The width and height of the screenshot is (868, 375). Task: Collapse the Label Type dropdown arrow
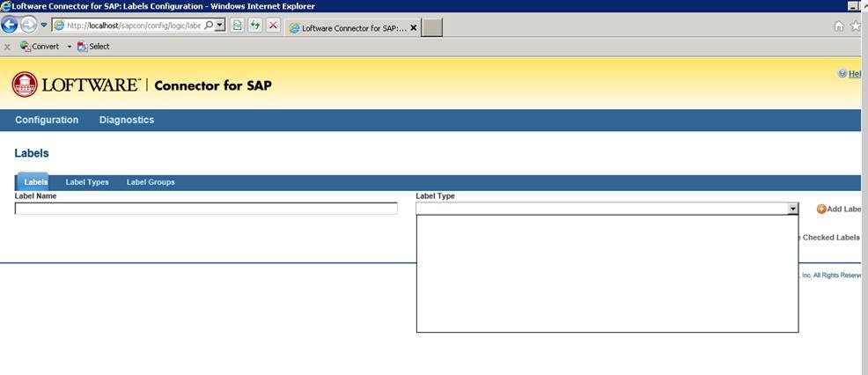point(792,209)
